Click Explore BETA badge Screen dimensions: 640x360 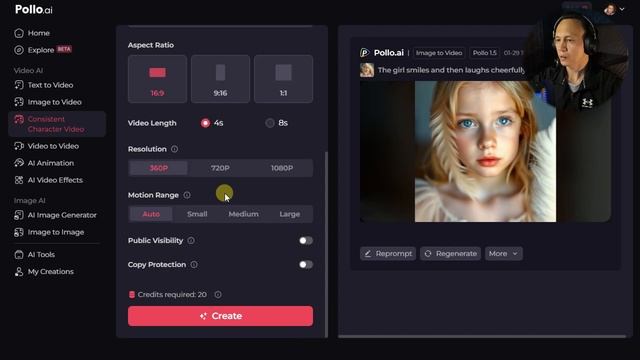64,49
